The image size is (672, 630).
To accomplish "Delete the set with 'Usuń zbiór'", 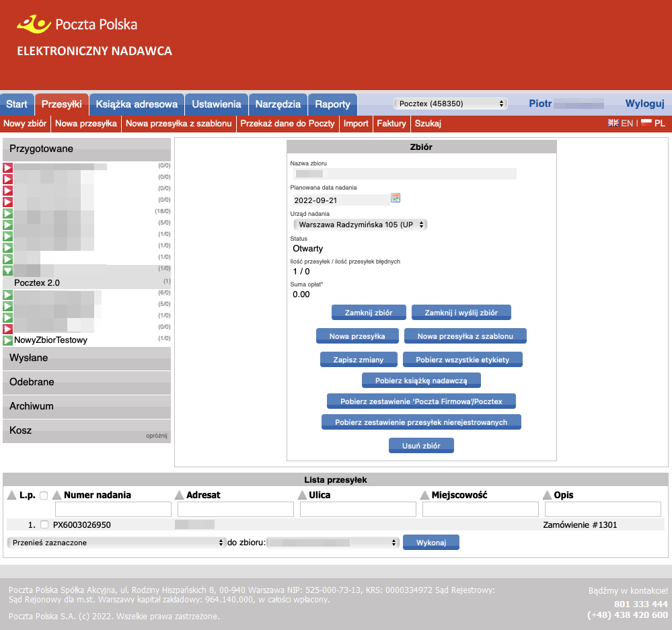I will [421, 445].
